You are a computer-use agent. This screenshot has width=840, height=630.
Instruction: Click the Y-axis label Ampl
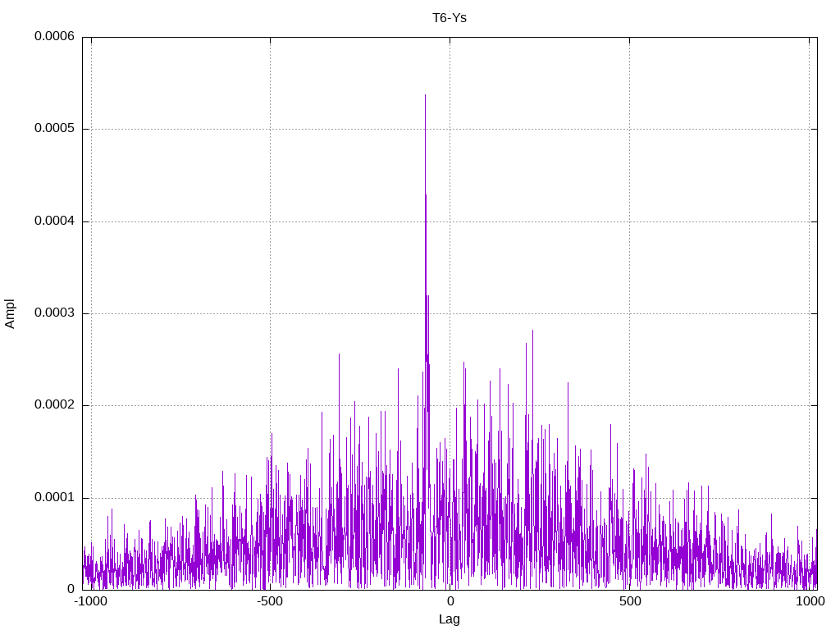click(10, 314)
